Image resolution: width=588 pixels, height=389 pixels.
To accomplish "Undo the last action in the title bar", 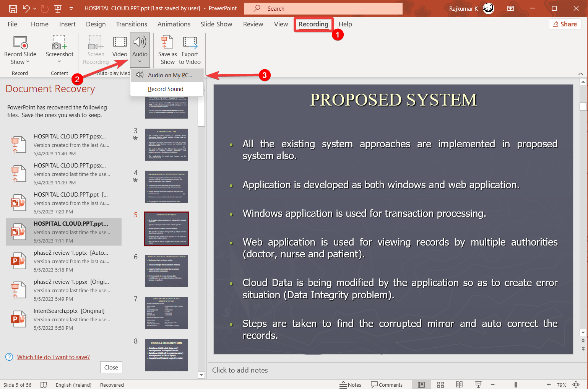I will click(26, 8).
